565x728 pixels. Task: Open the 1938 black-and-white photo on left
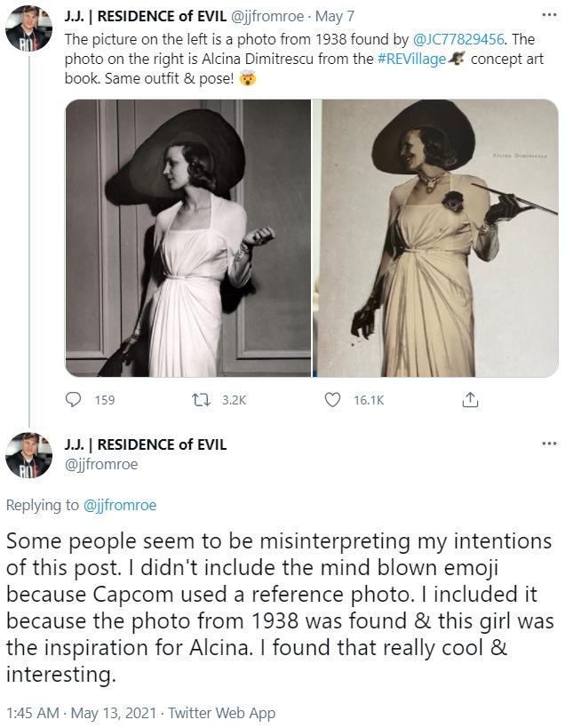[188, 238]
